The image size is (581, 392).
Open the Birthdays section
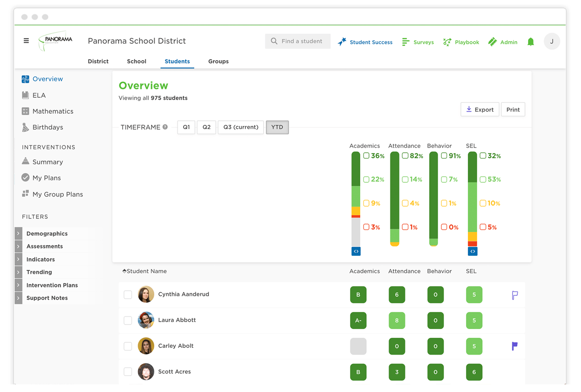point(47,127)
